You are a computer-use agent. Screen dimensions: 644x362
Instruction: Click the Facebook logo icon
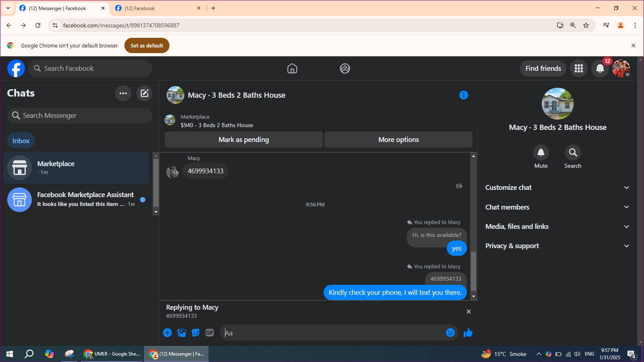click(x=16, y=68)
